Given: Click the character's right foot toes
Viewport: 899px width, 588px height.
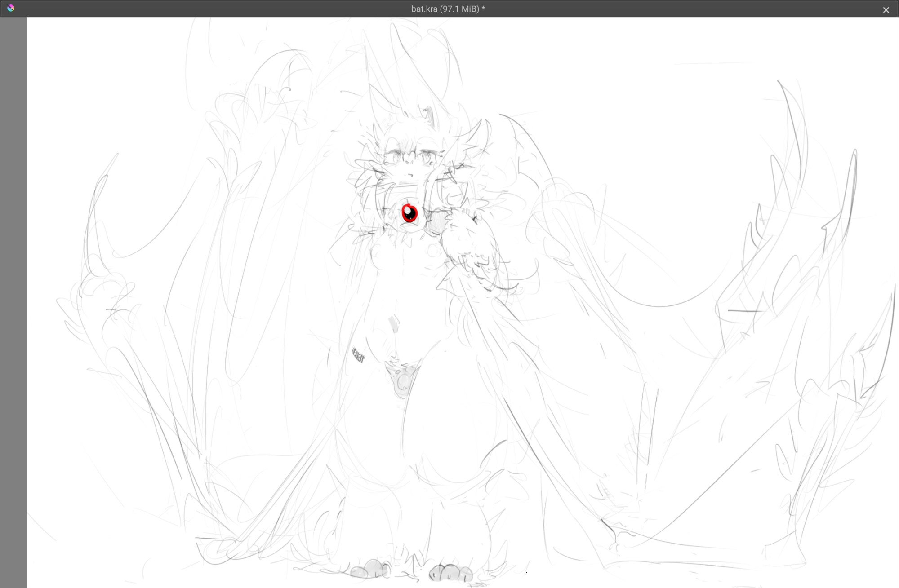Looking at the screenshot, I should coord(450,573).
